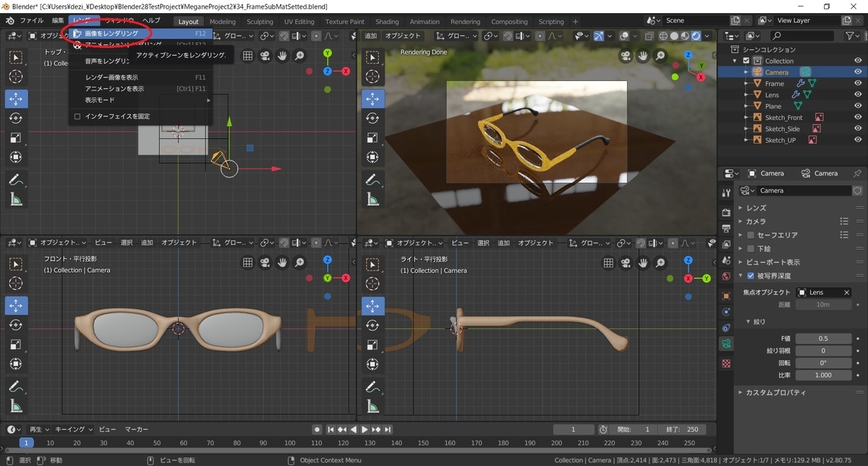Select the Rotate tool in rendered viewport
The width and height of the screenshot is (868, 466).
(x=373, y=118)
